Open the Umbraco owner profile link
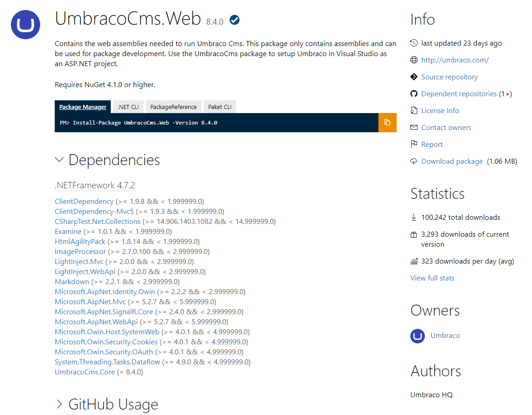Viewport: 532px width, 415px height. 445,336
